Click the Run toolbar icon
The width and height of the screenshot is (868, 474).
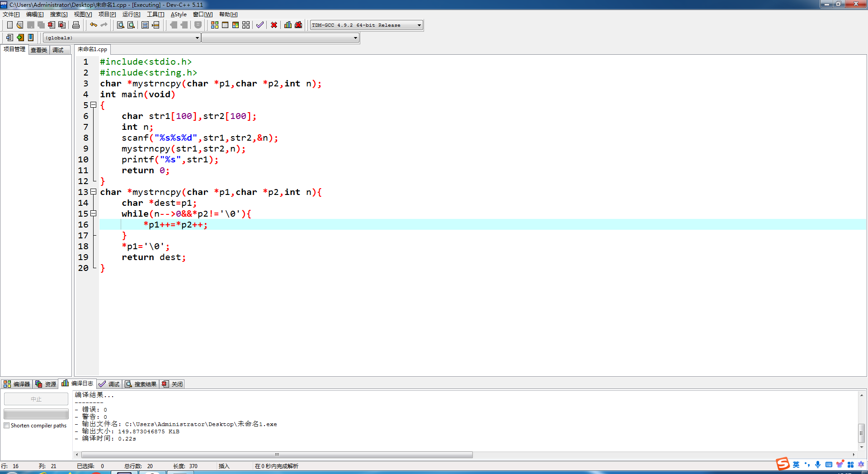click(x=225, y=25)
